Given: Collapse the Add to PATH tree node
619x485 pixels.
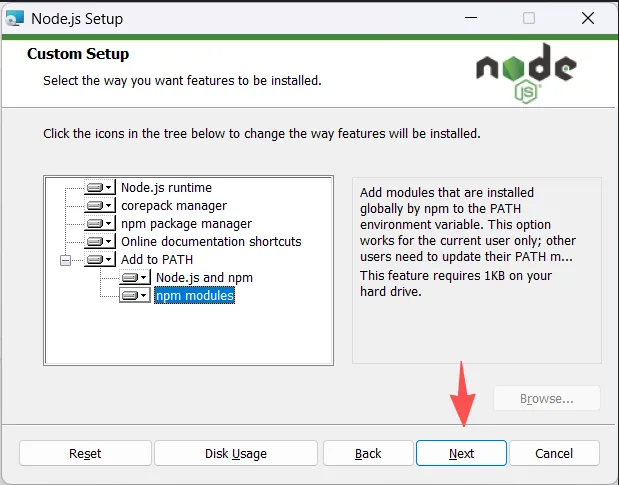Looking at the screenshot, I should click(x=66, y=260).
